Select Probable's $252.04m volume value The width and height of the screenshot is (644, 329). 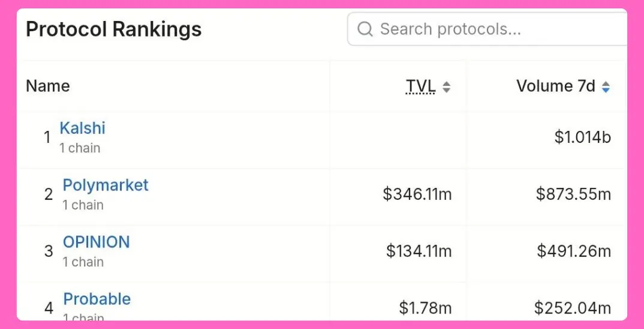573,308
